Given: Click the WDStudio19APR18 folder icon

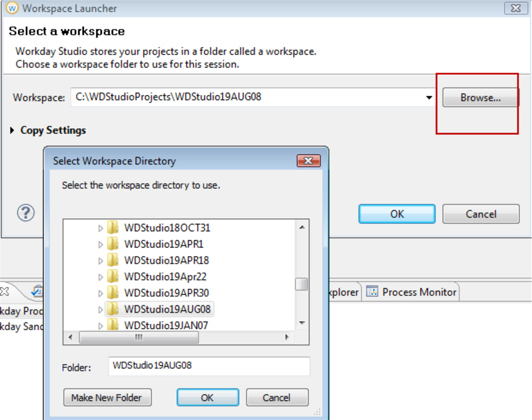Looking at the screenshot, I should (x=113, y=260).
